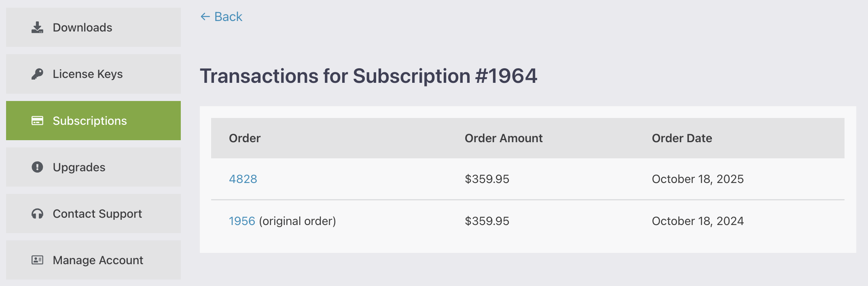
Task: Navigate to Contact Support
Action: click(97, 214)
